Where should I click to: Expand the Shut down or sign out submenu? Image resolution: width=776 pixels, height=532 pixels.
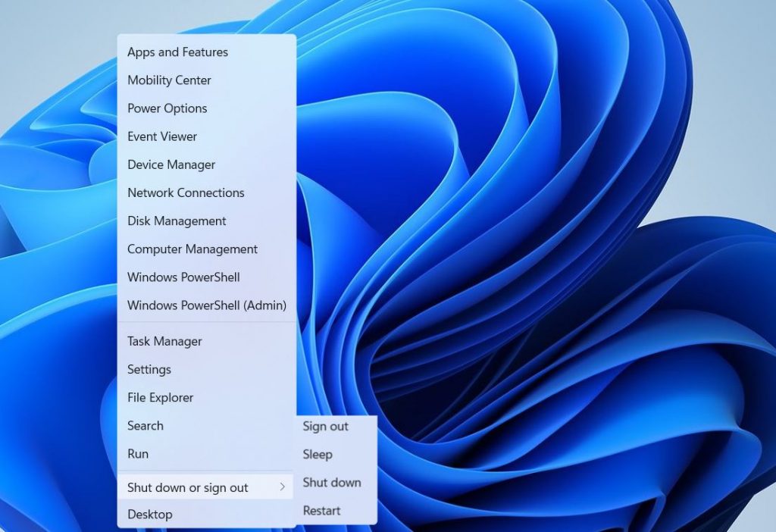[x=188, y=487]
